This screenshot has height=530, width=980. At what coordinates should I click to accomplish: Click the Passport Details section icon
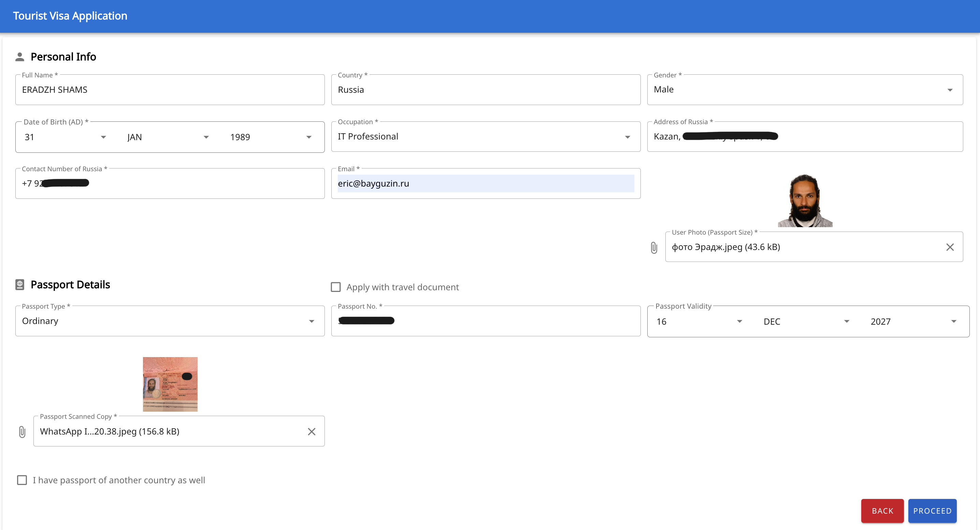tap(20, 284)
